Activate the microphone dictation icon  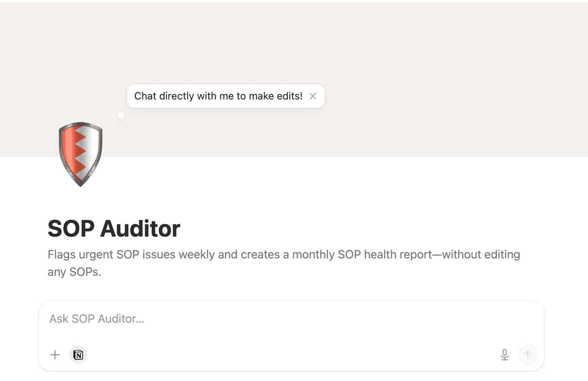(x=504, y=355)
